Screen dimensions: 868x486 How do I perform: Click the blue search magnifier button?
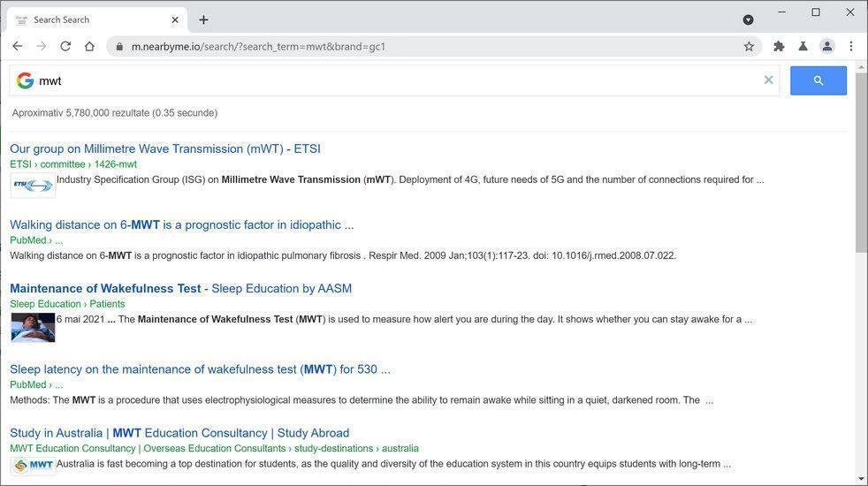coord(818,80)
